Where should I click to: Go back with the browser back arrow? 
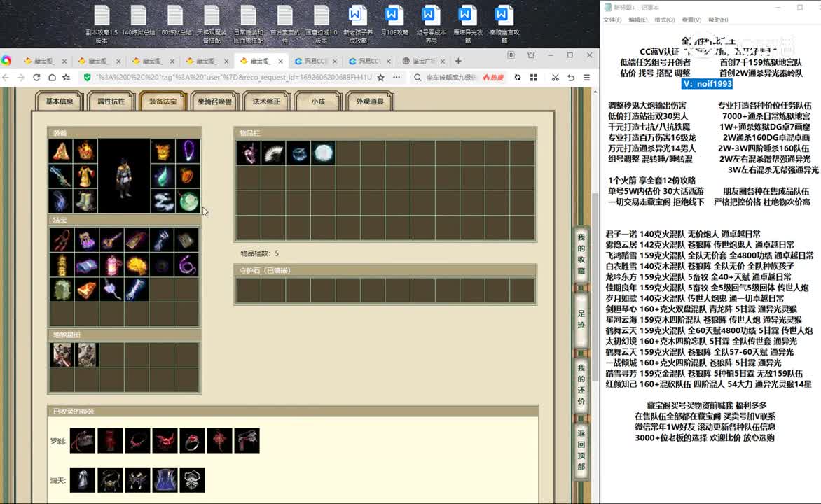(x=6, y=78)
